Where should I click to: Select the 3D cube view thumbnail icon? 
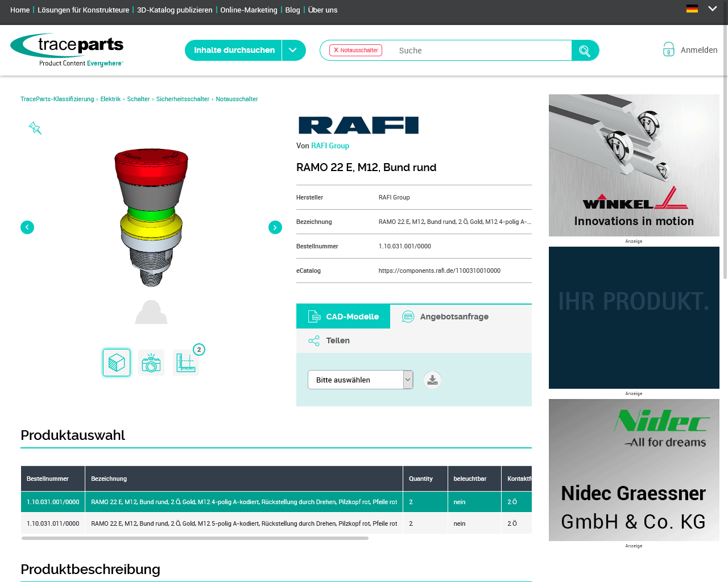(x=117, y=363)
